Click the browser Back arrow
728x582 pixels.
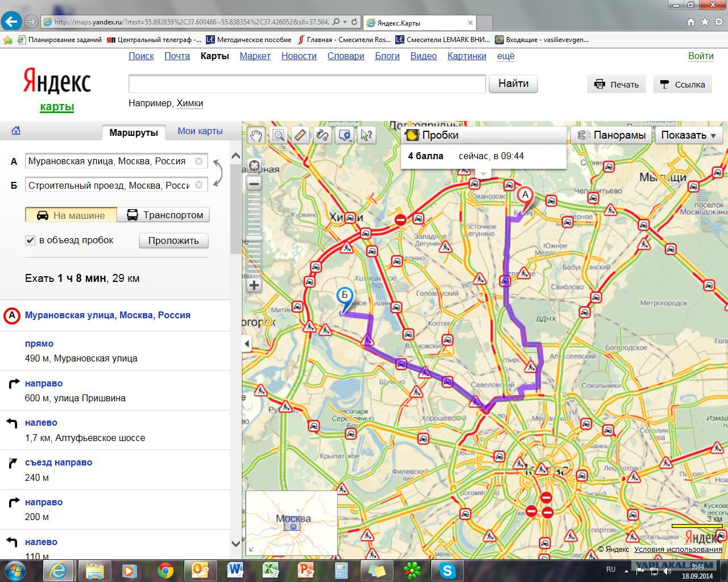pyautogui.click(x=11, y=22)
